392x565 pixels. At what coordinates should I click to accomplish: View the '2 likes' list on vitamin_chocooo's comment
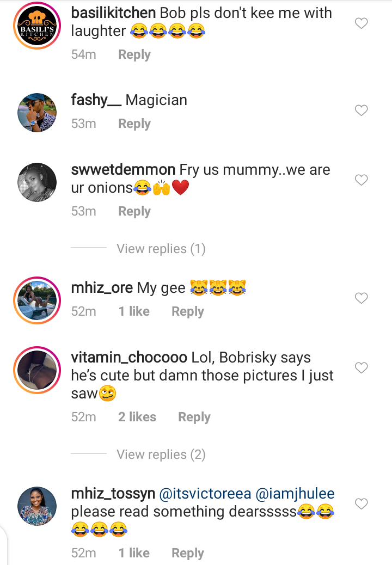tap(137, 417)
